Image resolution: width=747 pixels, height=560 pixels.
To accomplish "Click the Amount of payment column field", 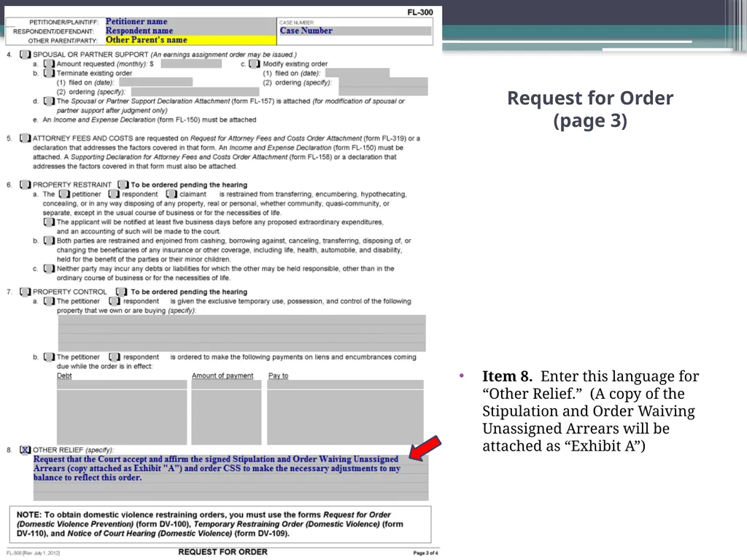I will click(x=226, y=413).
